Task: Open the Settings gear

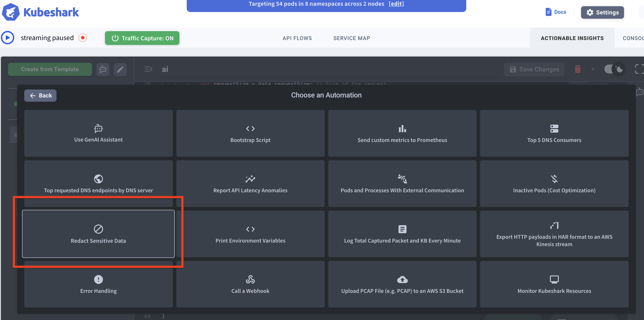Action: 602,12
